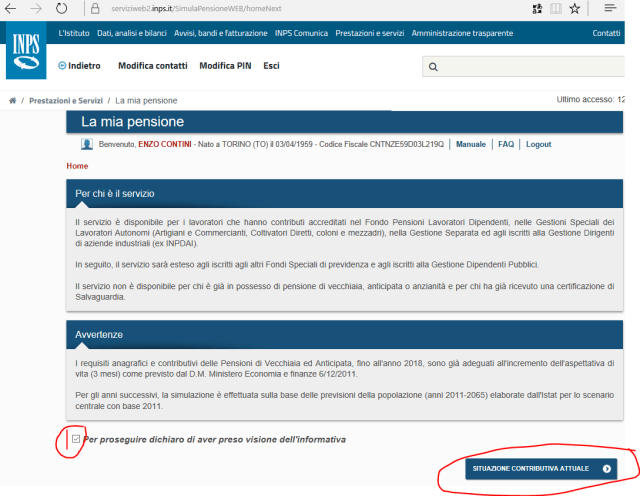Click Indietro to go back
The height and width of the screenshot is (496, 640).
[x=79, y=66]
